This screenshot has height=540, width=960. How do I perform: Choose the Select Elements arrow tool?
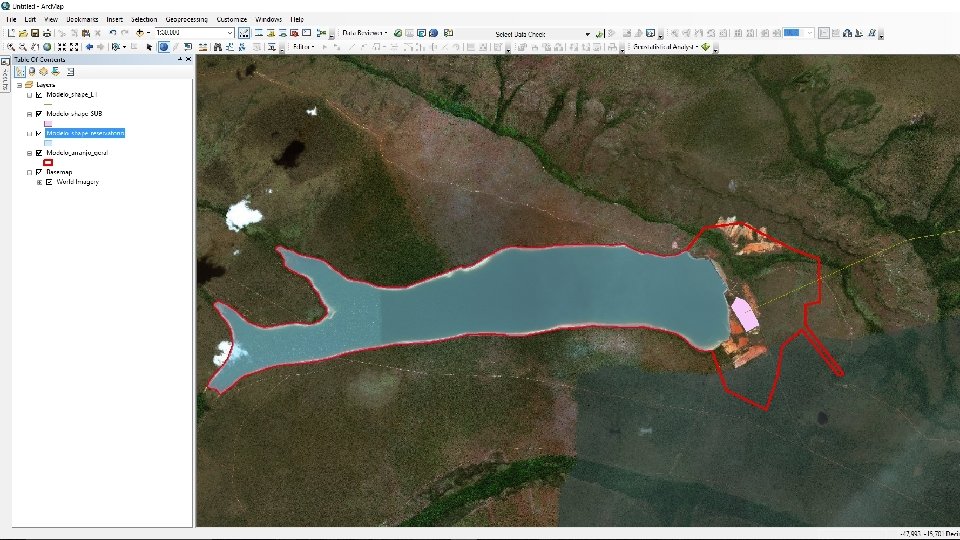coord(149,47)
